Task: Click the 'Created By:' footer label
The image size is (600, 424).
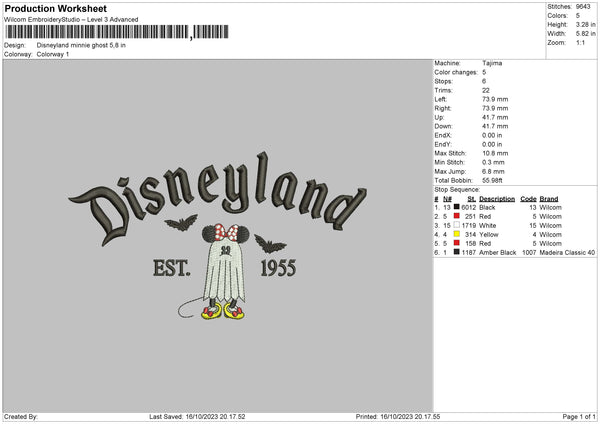Action: tap(21, 416)
